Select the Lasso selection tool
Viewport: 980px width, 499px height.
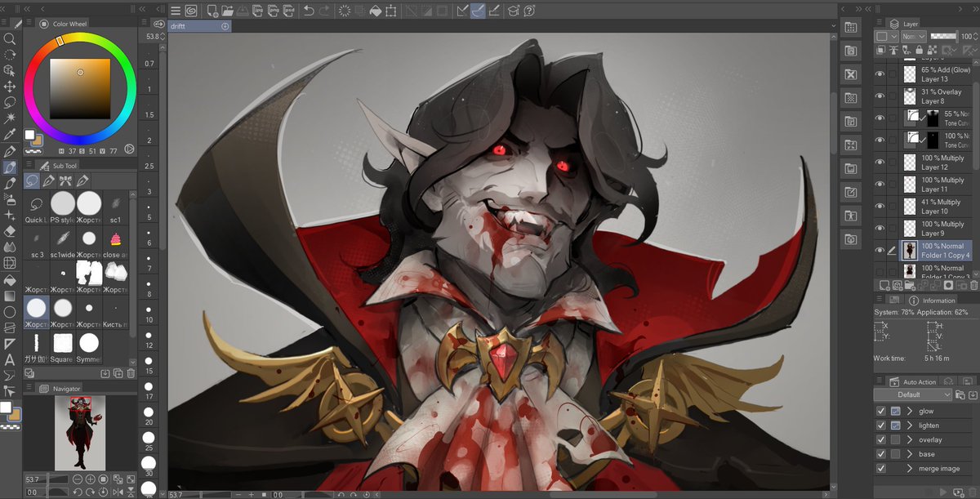click(10, 102)
